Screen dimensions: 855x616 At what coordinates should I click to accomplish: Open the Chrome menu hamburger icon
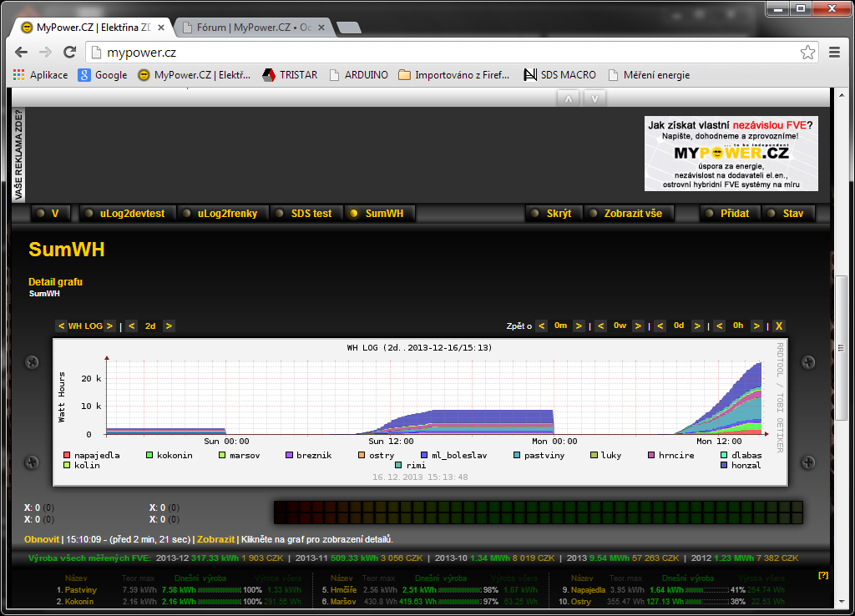(x=834, y=53)
